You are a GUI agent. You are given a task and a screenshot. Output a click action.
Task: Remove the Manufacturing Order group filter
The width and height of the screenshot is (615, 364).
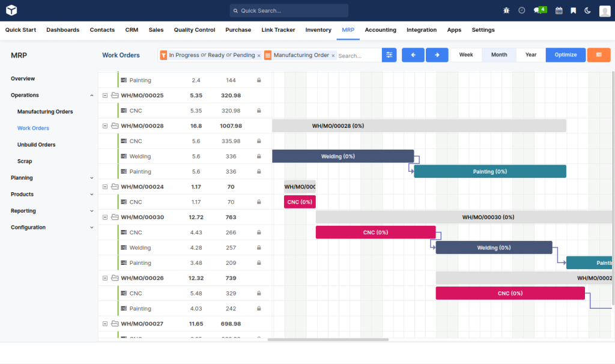333,56
